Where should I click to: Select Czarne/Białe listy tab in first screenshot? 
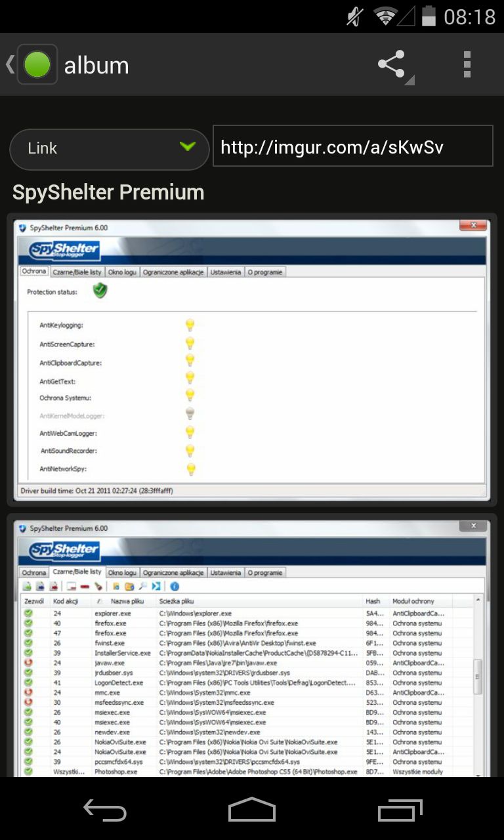tap(77, 272)
